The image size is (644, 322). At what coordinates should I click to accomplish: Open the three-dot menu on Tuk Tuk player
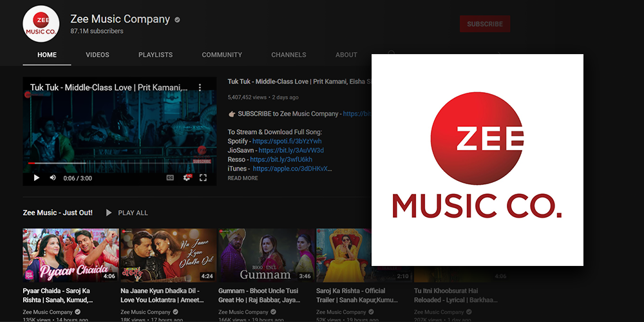[x=200, y=88]
